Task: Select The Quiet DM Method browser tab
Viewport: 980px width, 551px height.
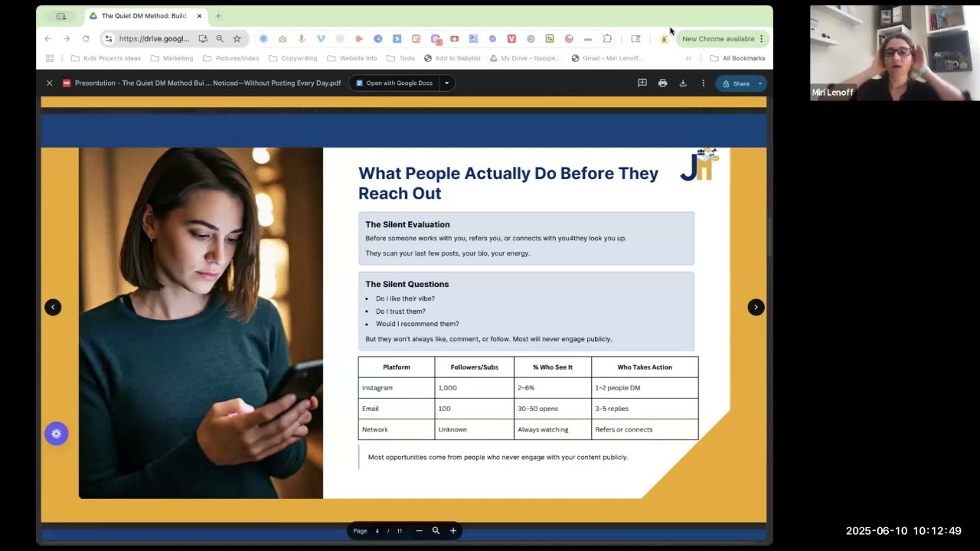Action: (142, 16)
